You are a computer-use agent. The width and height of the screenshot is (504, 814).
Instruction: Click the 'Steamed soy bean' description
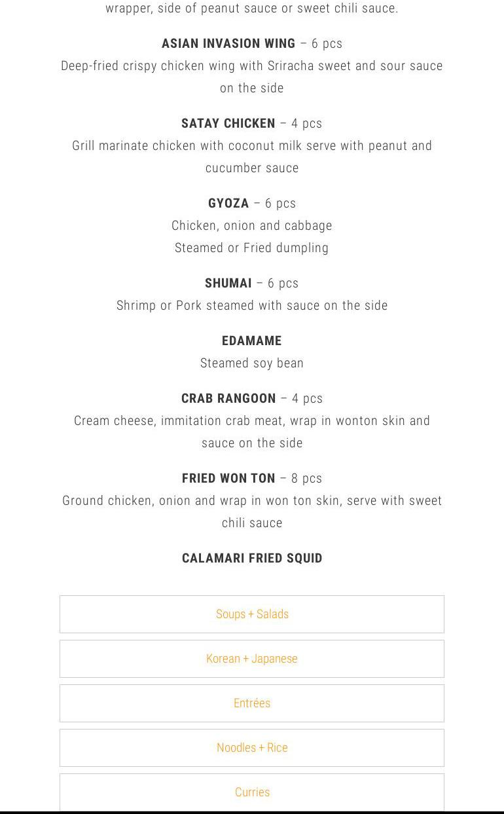coord(252,363)
